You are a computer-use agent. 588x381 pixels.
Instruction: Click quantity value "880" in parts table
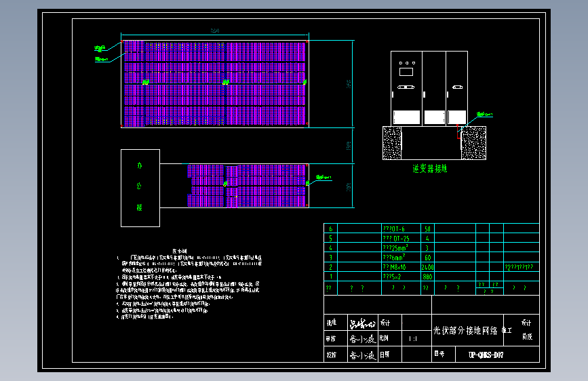[x=427, y=277]
